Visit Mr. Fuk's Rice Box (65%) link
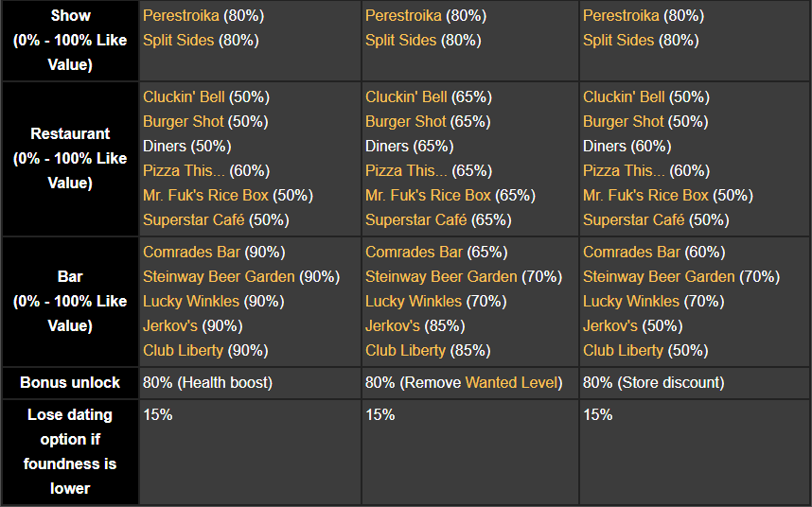812x507 pixels. coord(428,196)
